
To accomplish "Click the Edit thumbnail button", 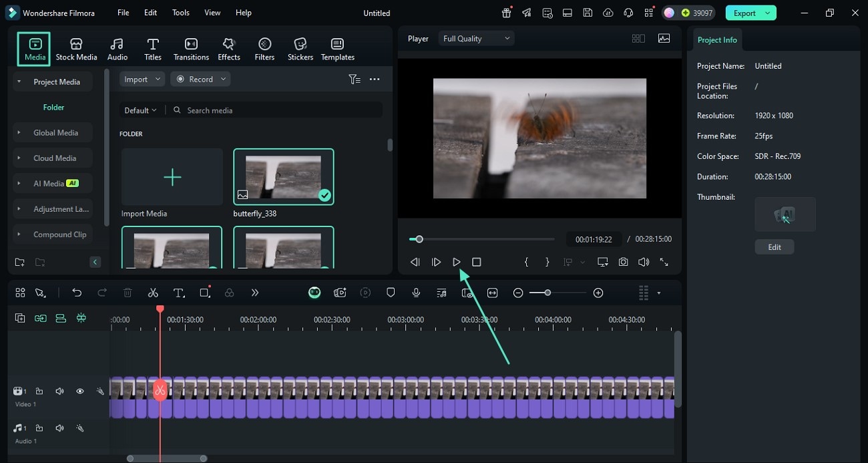I will click(x=775, y=247).
